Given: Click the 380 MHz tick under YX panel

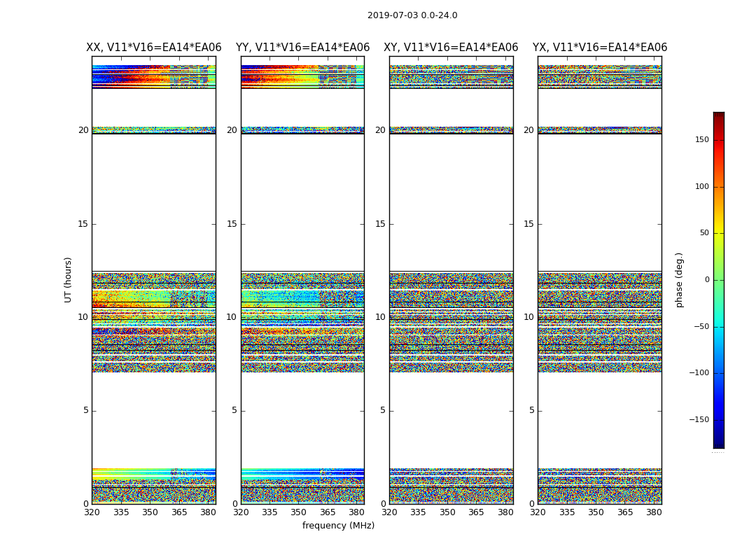Looking at the screenshot, I should coord(654,512).
